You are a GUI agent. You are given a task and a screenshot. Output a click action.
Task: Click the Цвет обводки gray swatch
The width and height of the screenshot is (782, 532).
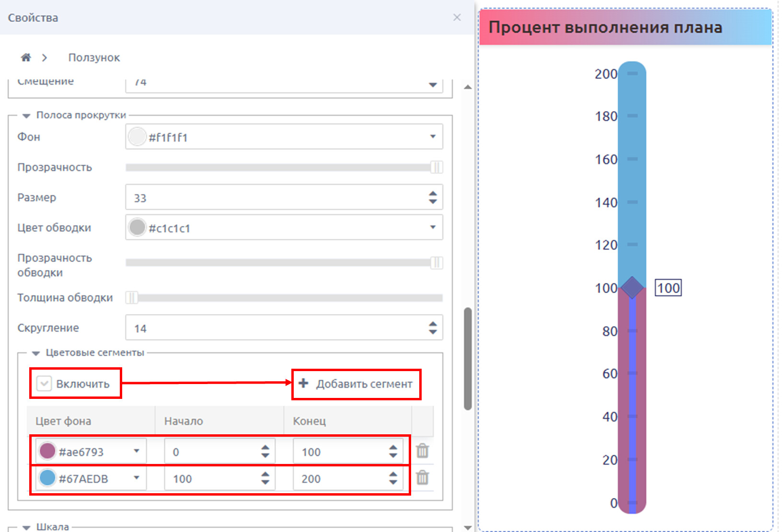[x=137, y=227]
